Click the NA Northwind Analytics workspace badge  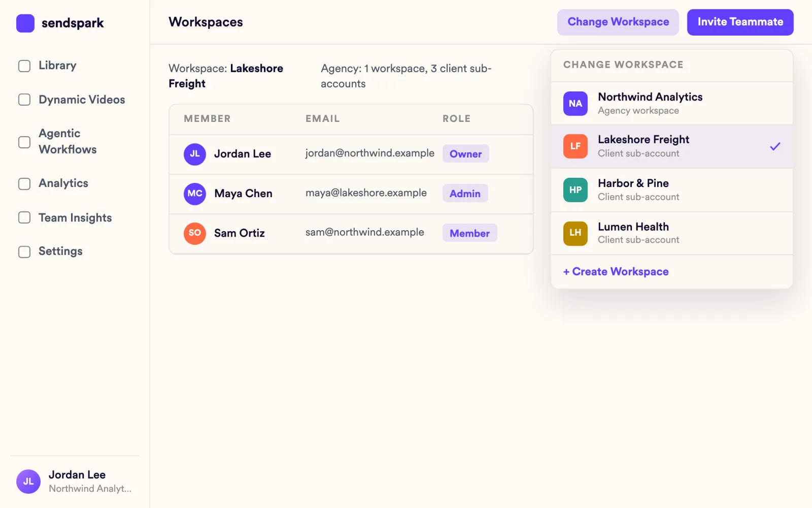(576, 104)
